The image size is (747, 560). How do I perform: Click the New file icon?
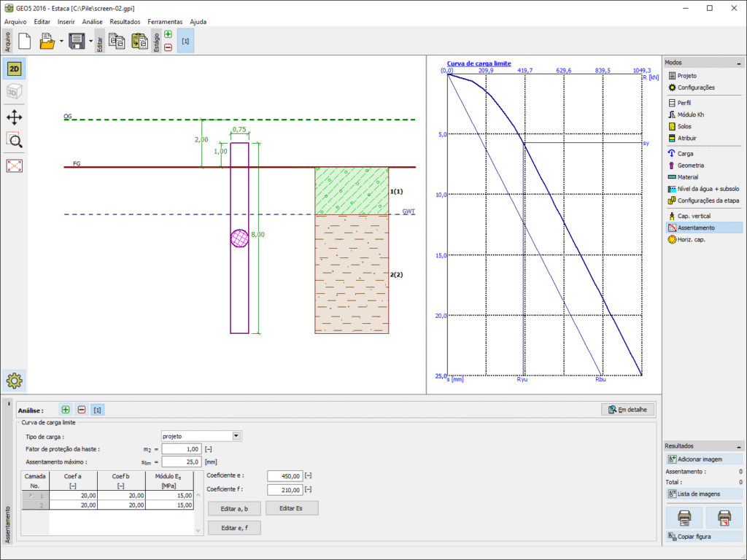pyautogui.click(x=25, y=42)
